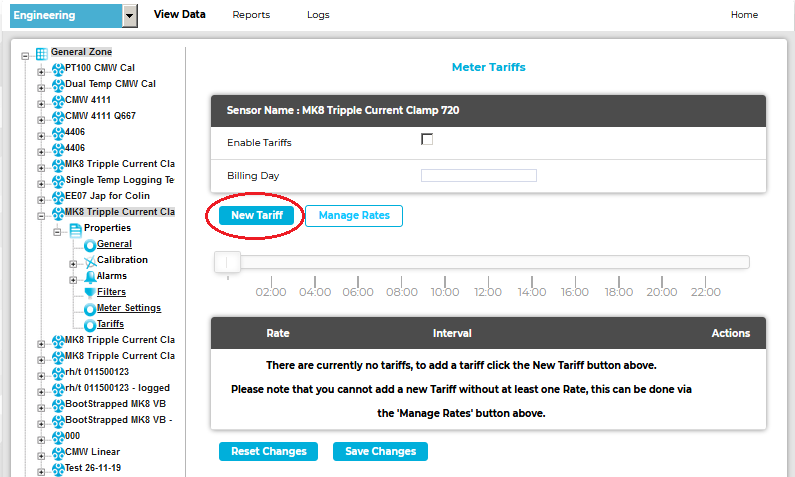The height and width of the screenshot is (477, 795).
Task: Select the Properties tree item
Action: [107, 228]
